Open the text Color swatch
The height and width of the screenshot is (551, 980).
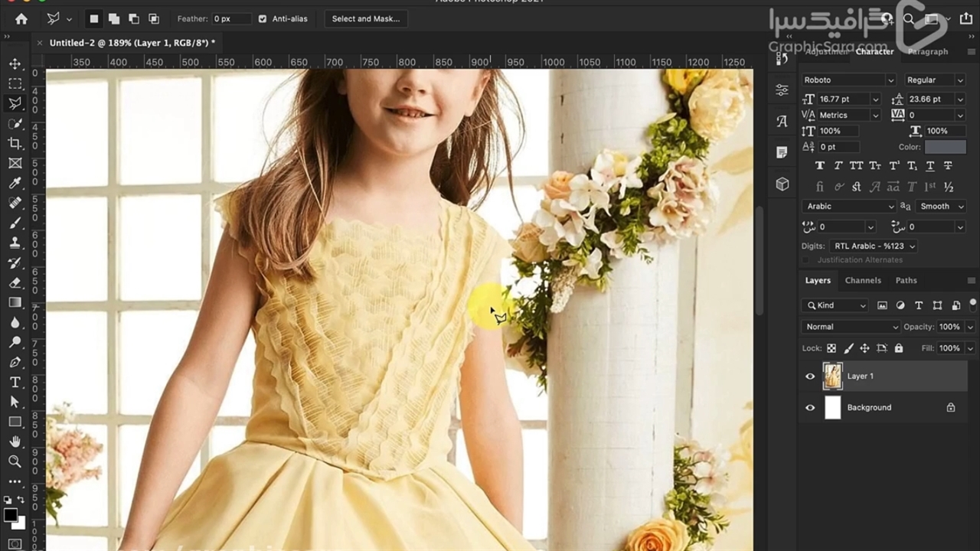click(x=946, y=147)
